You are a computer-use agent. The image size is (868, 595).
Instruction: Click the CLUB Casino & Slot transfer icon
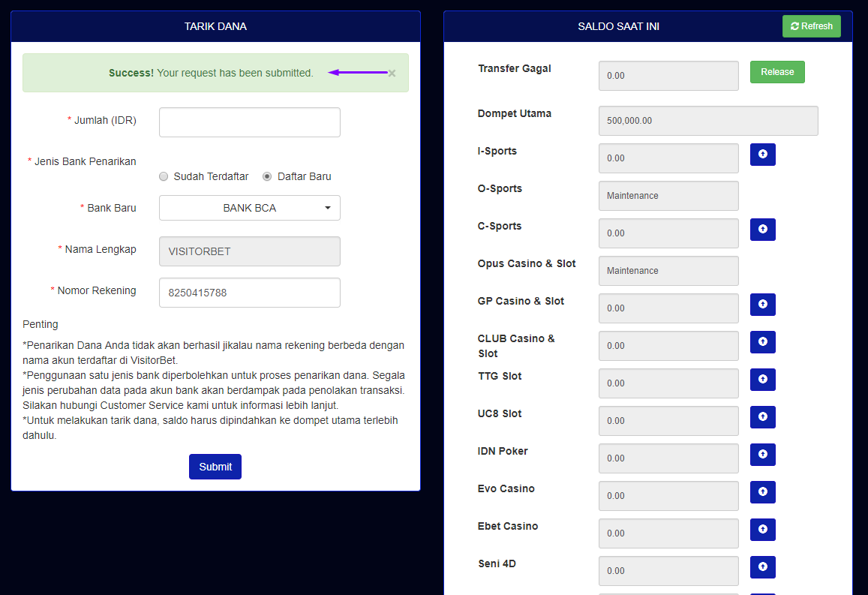762,342
